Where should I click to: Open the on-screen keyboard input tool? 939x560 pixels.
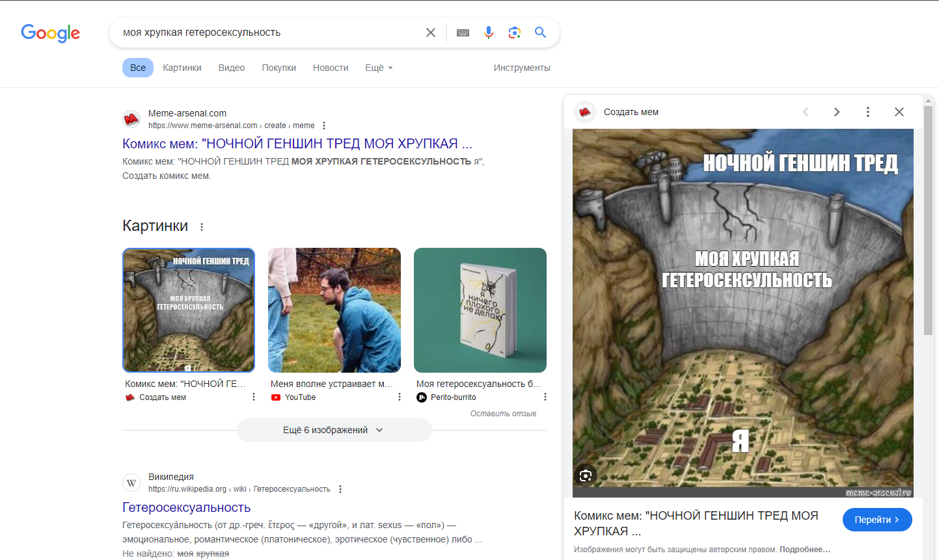[x=463, y=33]
